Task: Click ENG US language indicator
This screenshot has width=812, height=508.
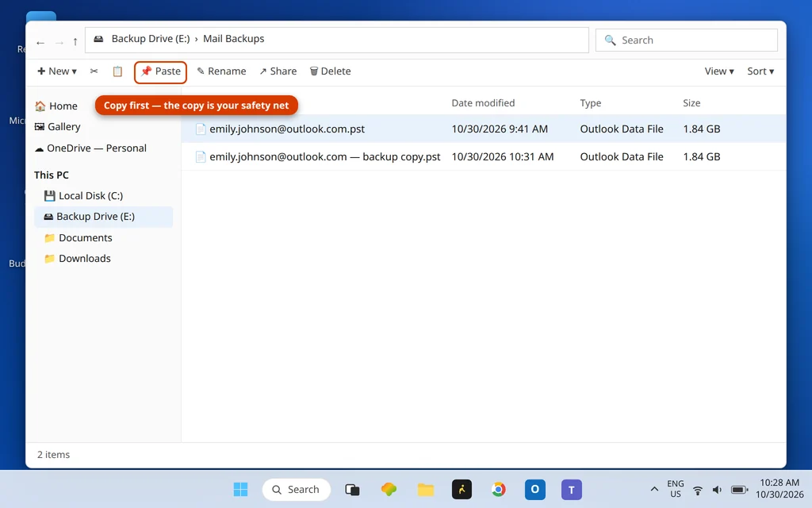Action: [x=676, y=489]
